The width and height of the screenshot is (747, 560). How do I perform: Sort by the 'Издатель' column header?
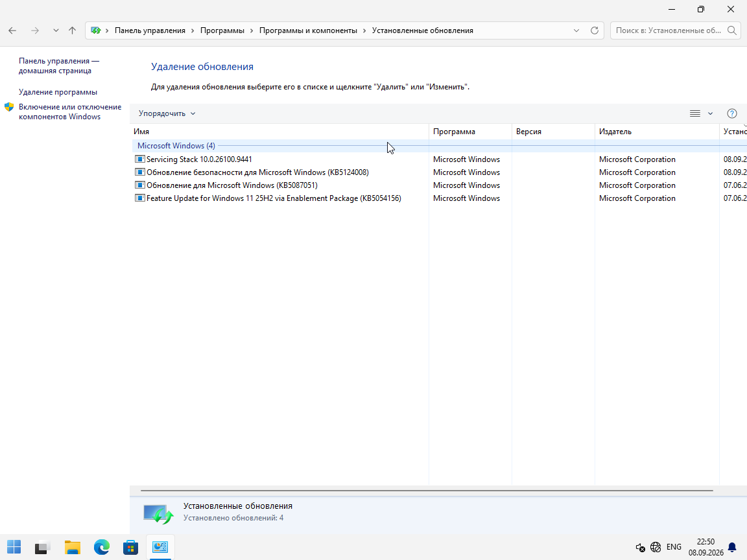coord(657,132)
